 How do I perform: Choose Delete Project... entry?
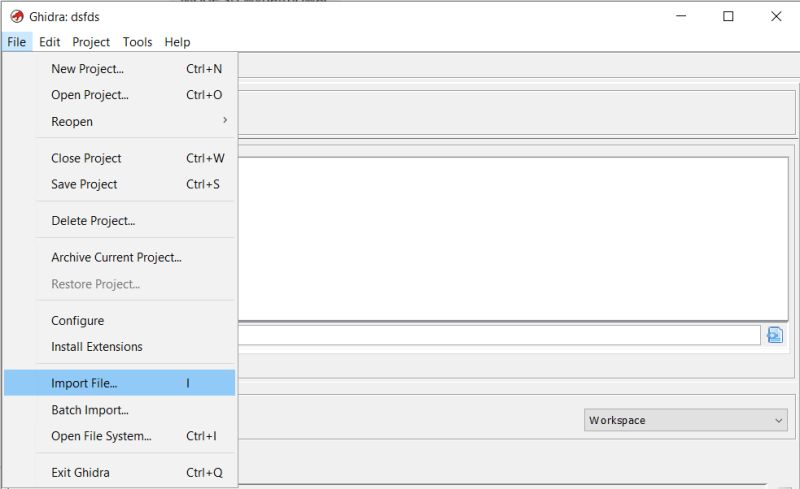click(119, 221)
